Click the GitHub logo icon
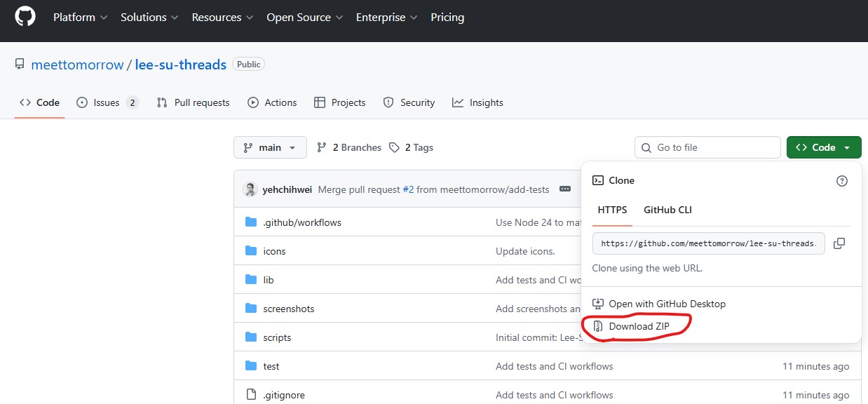868x404 pixels. pos(25,17)
